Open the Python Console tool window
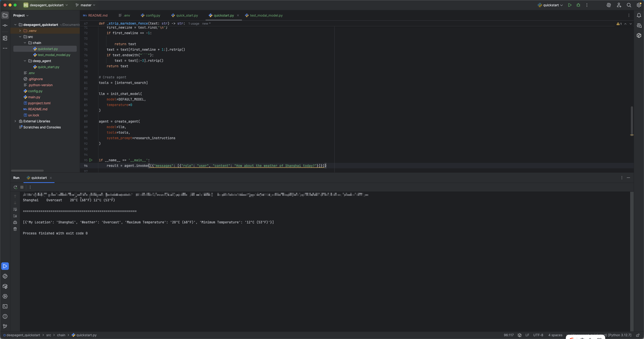 (x=5, y=276)
